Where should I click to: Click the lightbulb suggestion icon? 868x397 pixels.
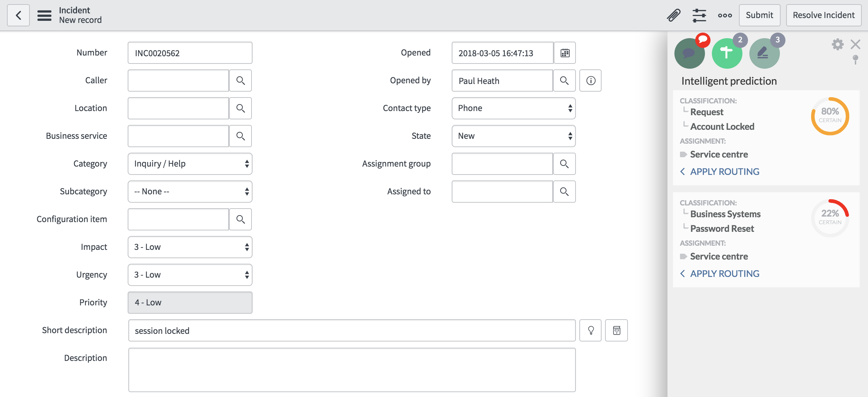590,330
